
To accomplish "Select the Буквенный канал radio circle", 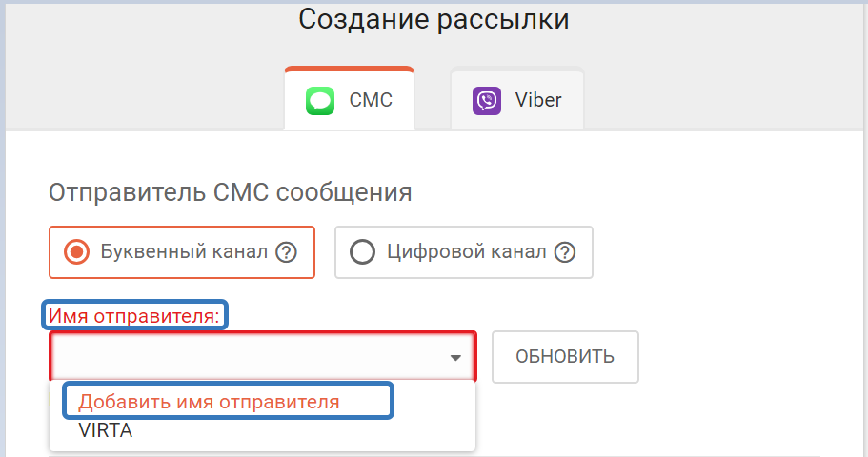I will click(75, 252).
